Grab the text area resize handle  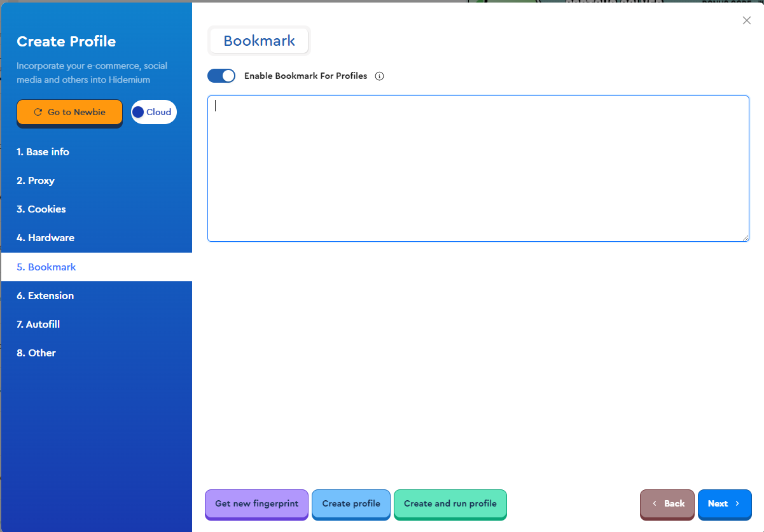pyautogui.click(x=746, y=238)
